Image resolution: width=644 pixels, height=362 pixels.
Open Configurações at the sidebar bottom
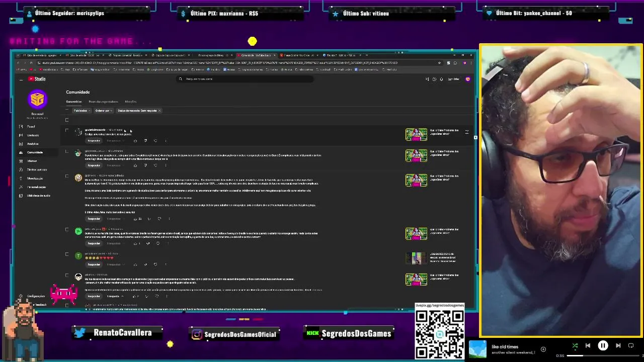(x=35, y=296)
